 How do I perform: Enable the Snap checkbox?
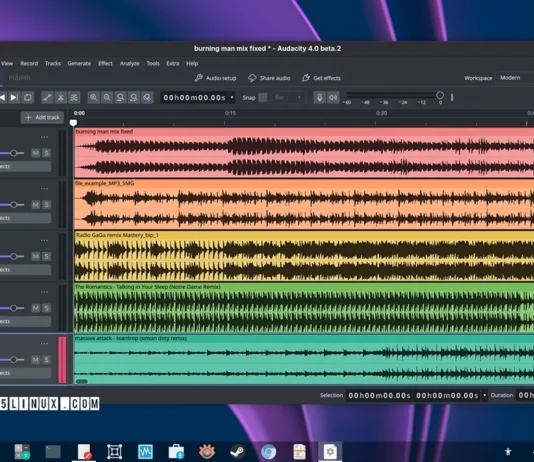point(263,98)
